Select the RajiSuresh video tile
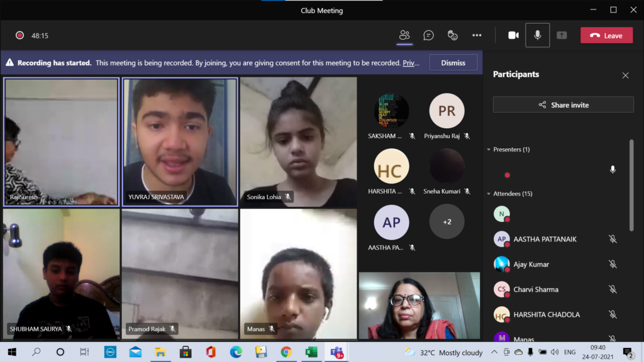Viewport: 644px width, 362px height. [61, 142]
